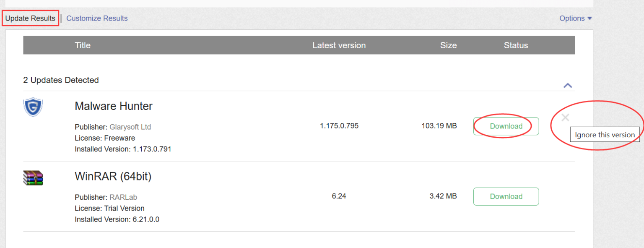
Task: Open the Glarysoft Ltd publisher link
Action: pyautogui.click(x=130, y=127)
